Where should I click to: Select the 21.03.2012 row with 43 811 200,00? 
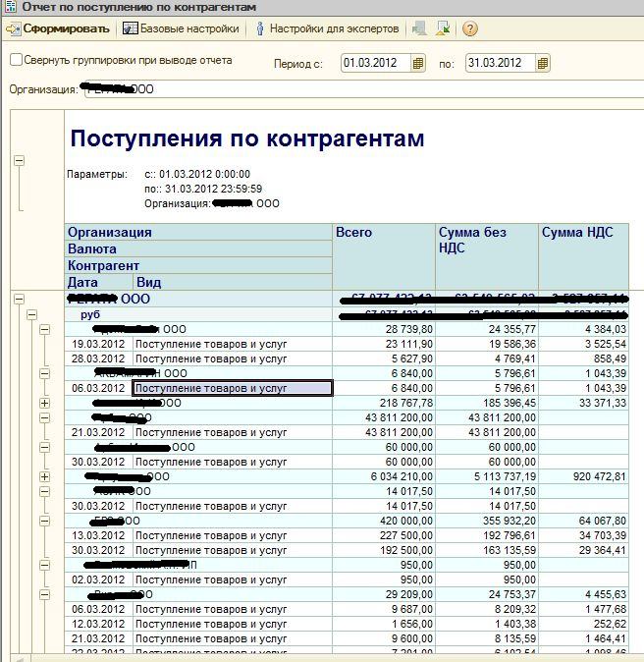point(347,432)
